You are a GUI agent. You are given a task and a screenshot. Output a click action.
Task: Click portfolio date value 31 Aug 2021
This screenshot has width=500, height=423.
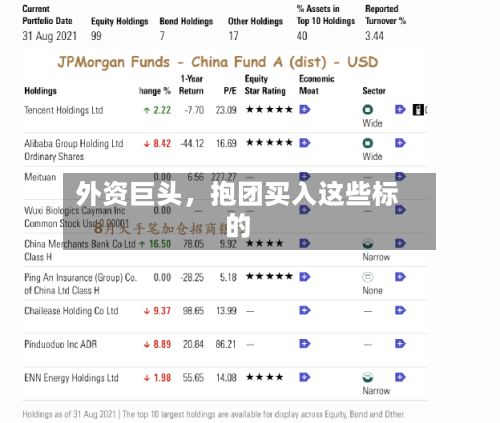point(50,36)
